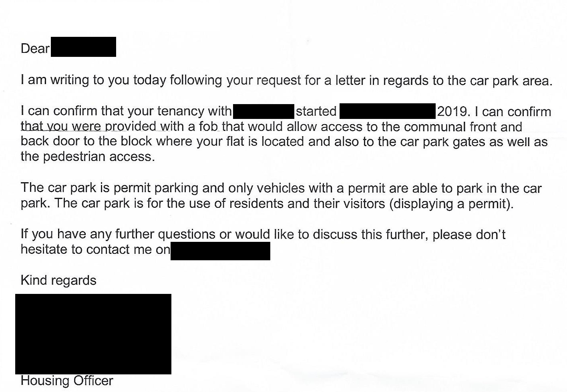Click the redacted recipient name after Dear
This screenshot has width=567, height=392.
click(83, 47)
